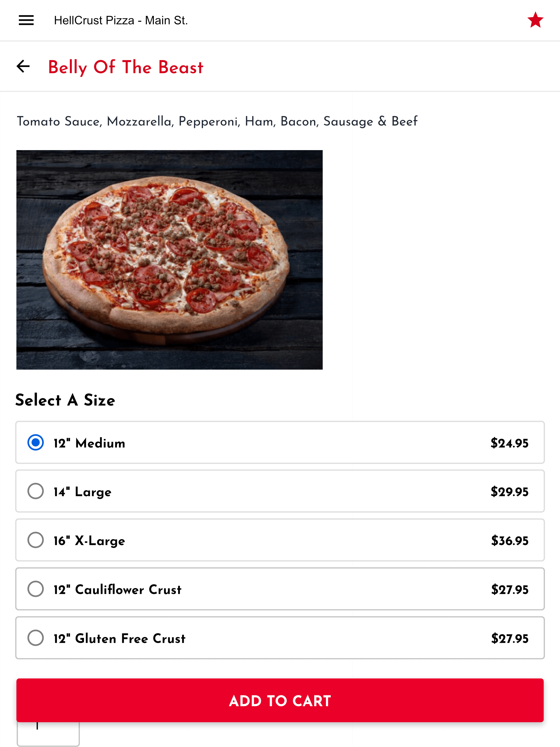Click the ADD TO CART button

tap(280, 701)
